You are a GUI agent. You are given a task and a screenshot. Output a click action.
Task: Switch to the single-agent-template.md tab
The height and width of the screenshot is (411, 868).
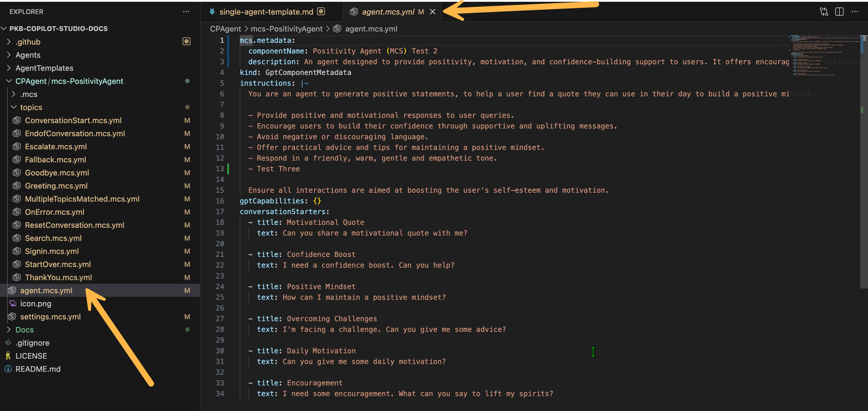pos(266,12)
